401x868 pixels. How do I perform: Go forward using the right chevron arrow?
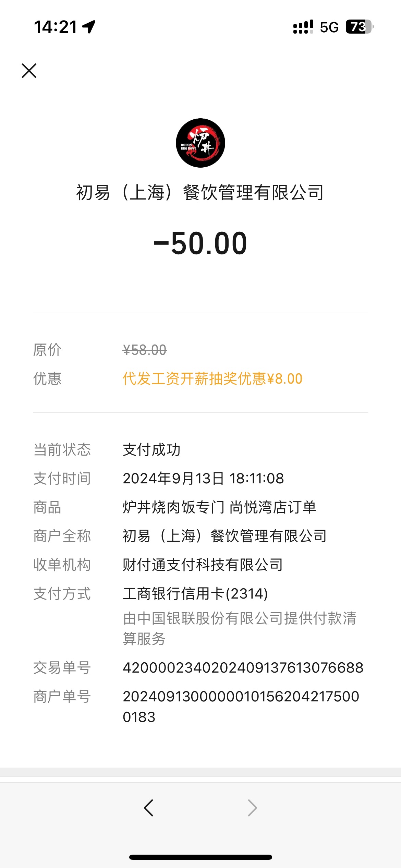(x=252, y=808)
